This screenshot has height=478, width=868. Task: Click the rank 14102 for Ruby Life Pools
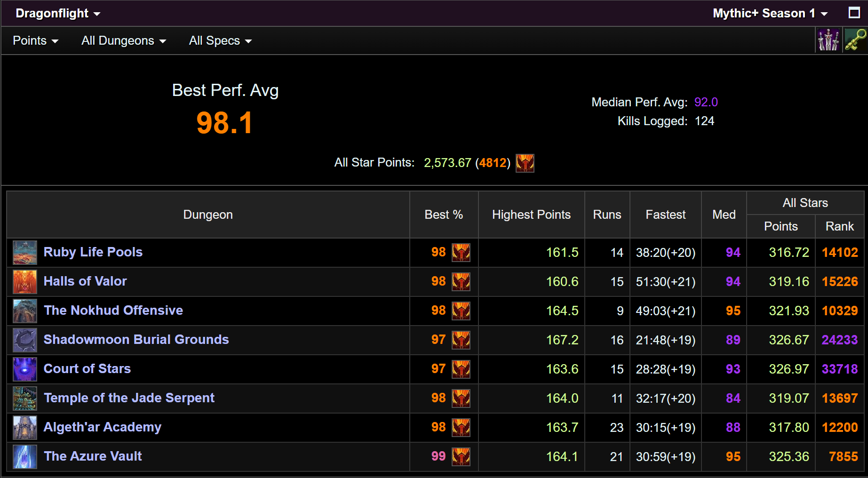point(840,252)
